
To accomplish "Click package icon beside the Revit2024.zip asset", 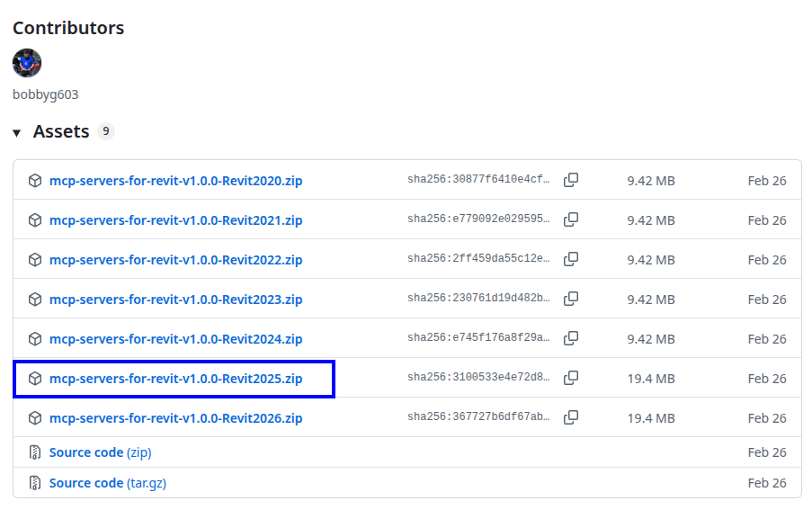I will 35,339.
